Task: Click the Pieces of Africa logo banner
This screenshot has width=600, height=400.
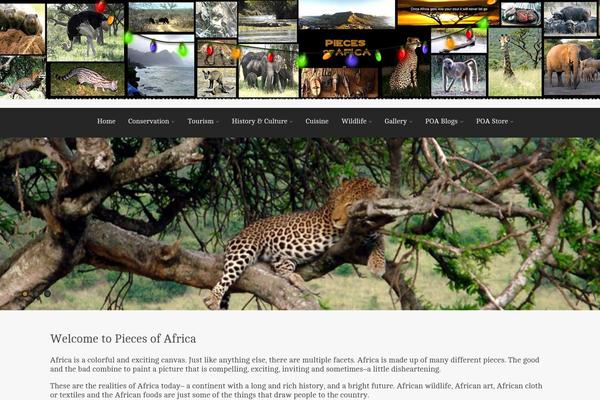Action: (346, 49)
